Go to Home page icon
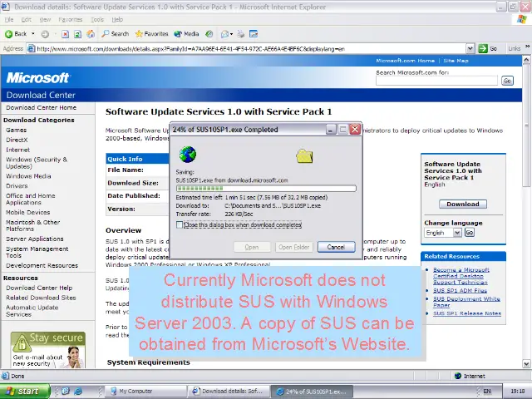The image size is (532, 399). tap(91, 34)
